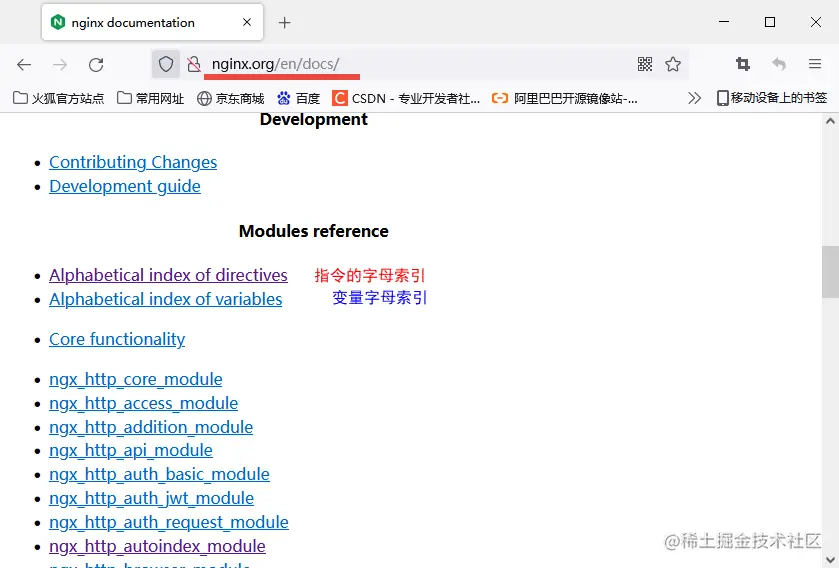This screenshot has height=568, width=839.
Task: Click the undo arrow toolbar icon
Action: (779, 64)
